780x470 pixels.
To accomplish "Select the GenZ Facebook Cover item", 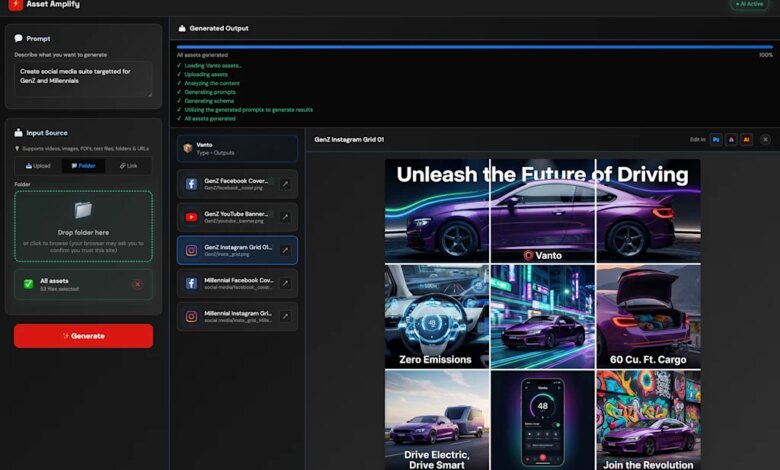I will (237, 184).
